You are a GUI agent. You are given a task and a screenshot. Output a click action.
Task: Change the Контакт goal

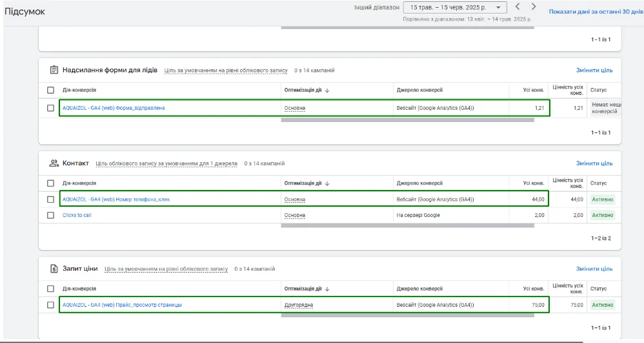point(594,163)
